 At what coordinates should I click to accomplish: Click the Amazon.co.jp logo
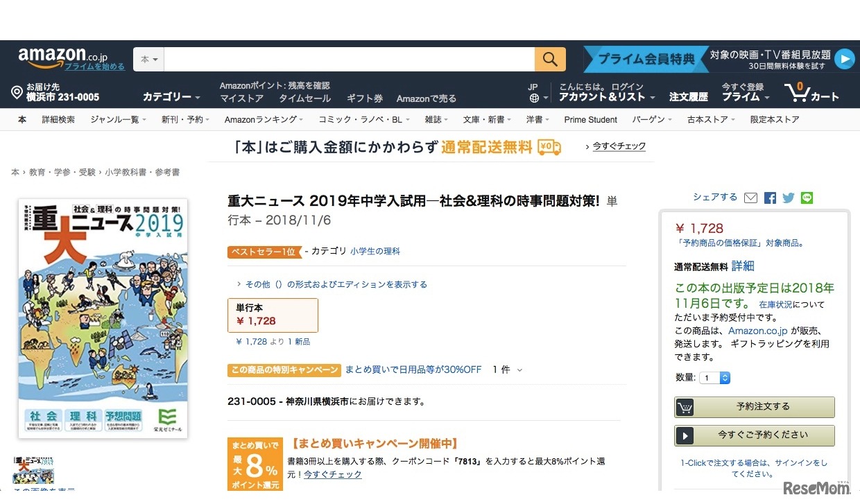[62, 57]
